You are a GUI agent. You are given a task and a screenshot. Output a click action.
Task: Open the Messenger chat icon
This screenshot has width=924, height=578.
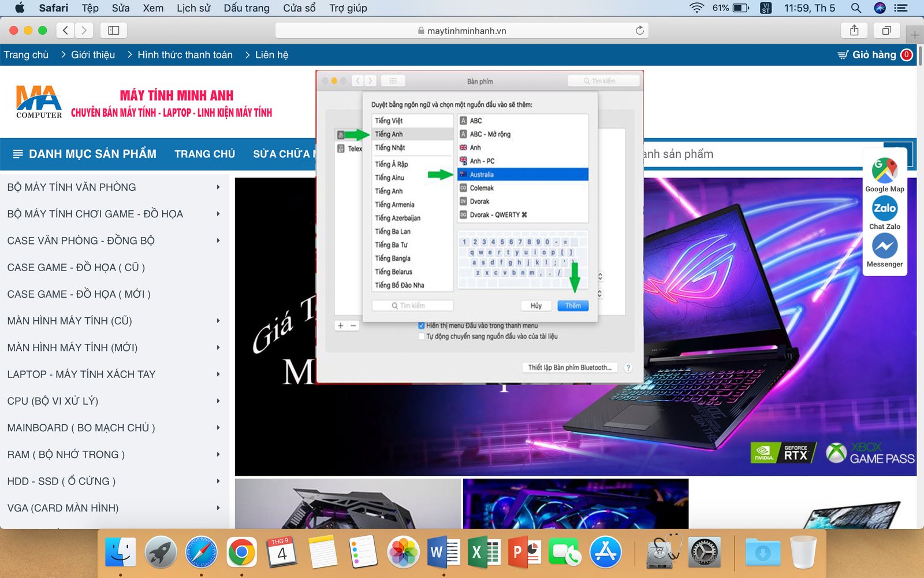(x=884, y=247)
